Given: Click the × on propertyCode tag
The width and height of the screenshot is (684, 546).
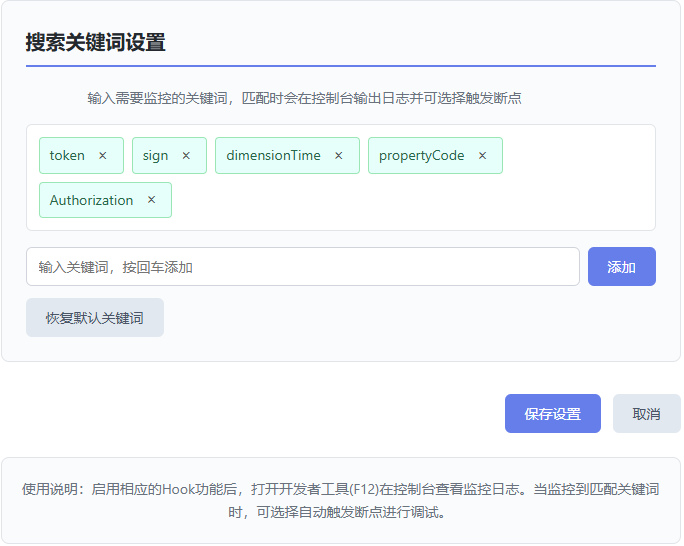Looking at the screenshot, I should click(x=483, y=156).
